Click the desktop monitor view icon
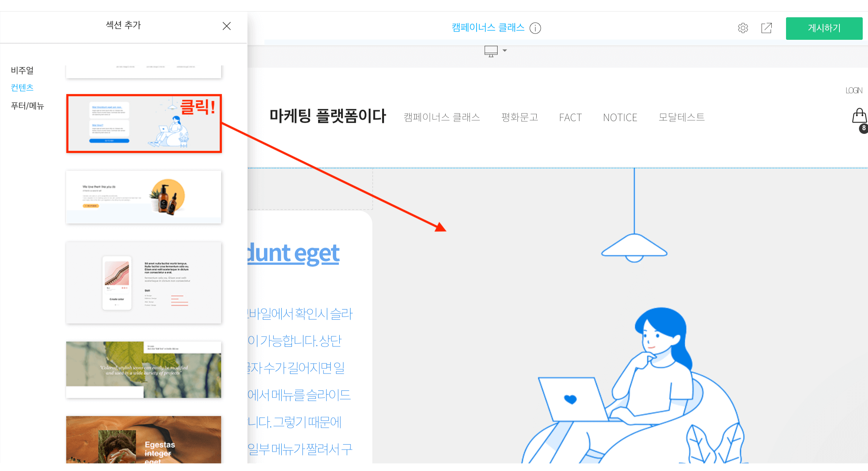This screenshot has height=471, width=868. [x=491, y=51]
